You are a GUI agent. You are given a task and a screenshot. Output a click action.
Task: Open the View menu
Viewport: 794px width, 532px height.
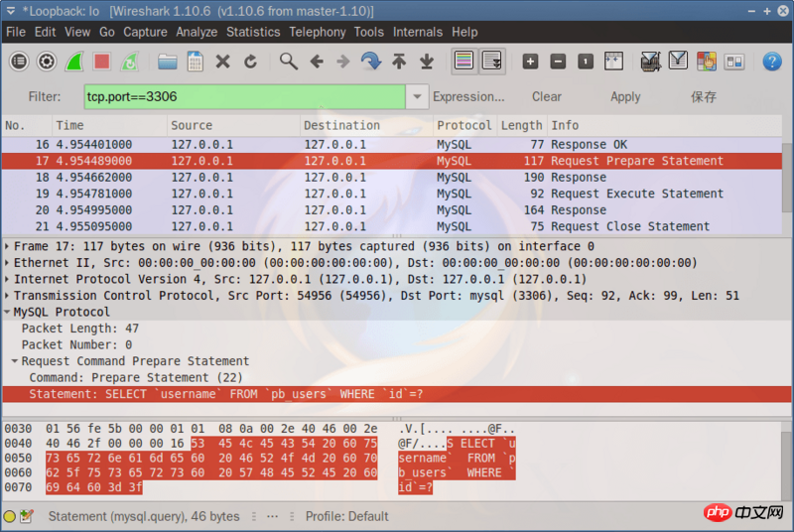point(77,32)
